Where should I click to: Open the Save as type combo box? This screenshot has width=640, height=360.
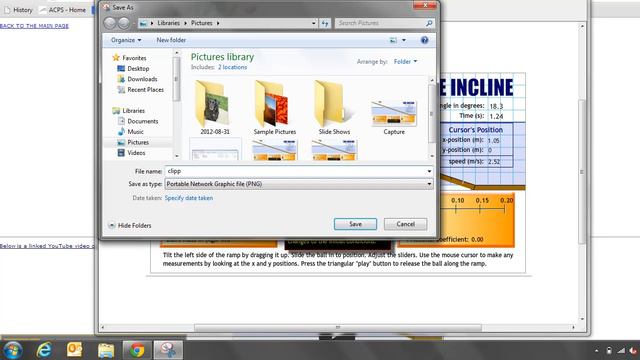[298, 184]
